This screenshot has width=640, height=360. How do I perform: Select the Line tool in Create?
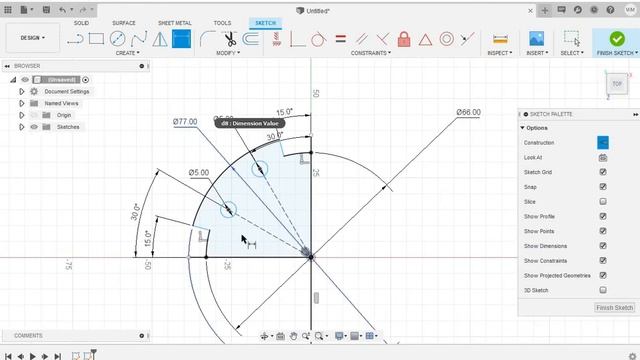75,39
